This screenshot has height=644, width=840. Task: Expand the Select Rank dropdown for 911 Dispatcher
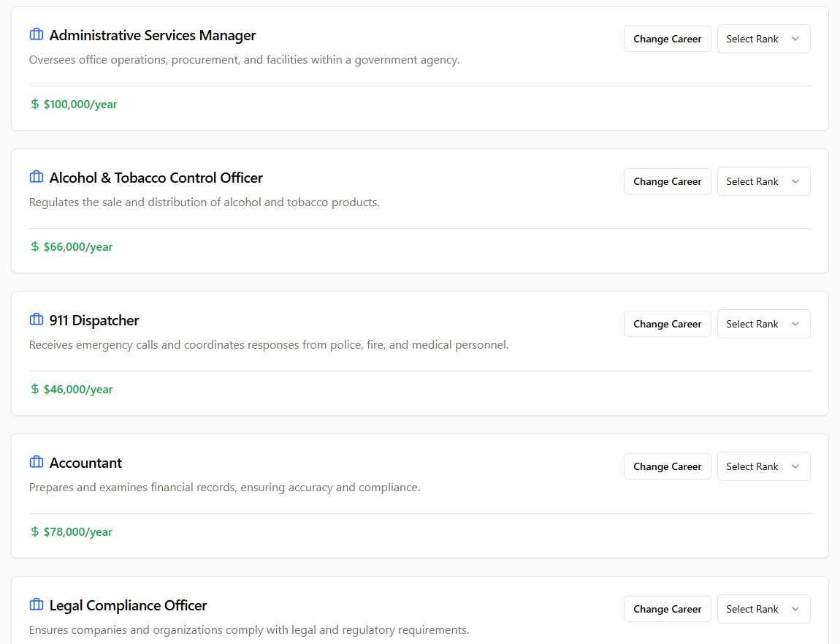coord(763,324)
